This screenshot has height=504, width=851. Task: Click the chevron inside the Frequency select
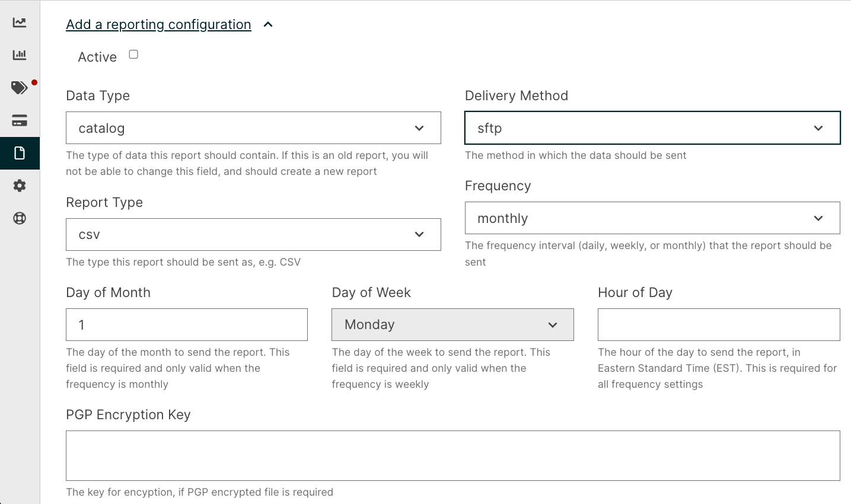(819, 218)
